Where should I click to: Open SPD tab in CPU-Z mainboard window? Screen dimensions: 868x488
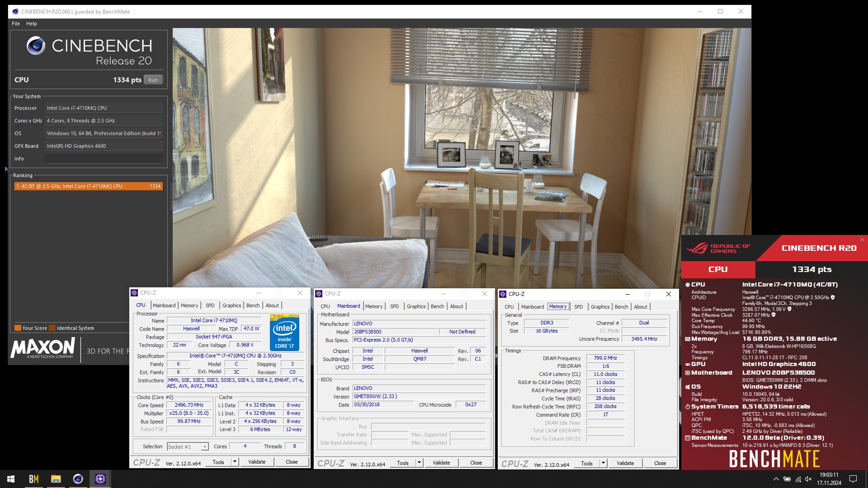click(x=395, y=306)
